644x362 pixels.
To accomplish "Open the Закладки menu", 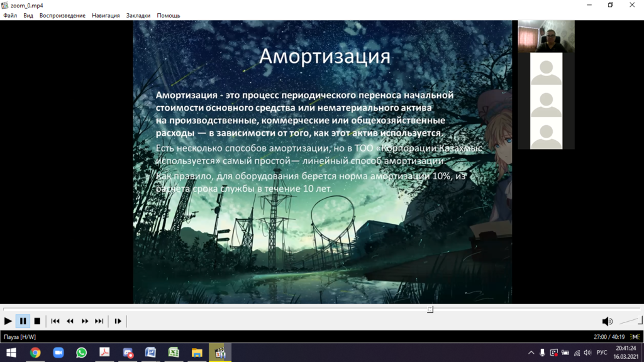I will coord(138,16).
